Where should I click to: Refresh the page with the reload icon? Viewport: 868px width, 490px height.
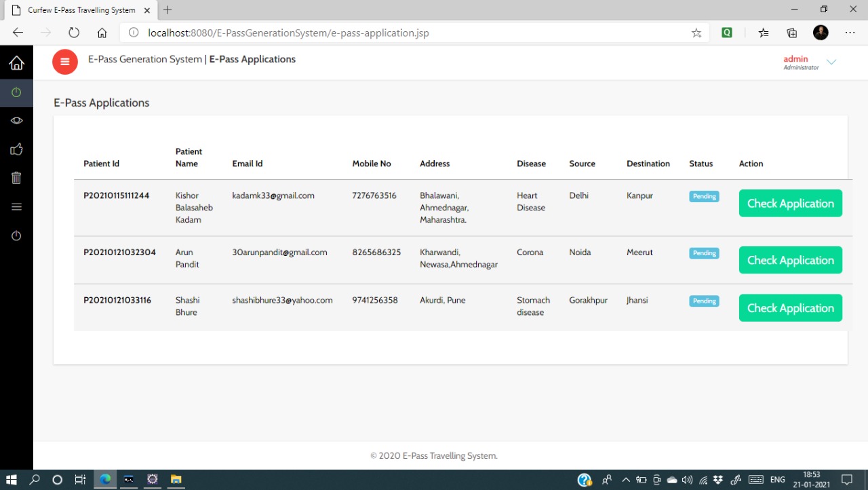point(74,33)
